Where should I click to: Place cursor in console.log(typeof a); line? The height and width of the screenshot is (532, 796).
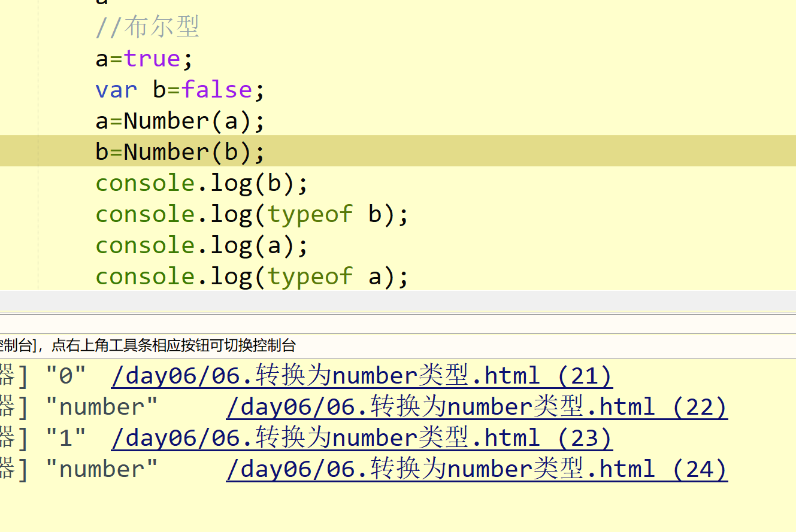tap(252, 276)
